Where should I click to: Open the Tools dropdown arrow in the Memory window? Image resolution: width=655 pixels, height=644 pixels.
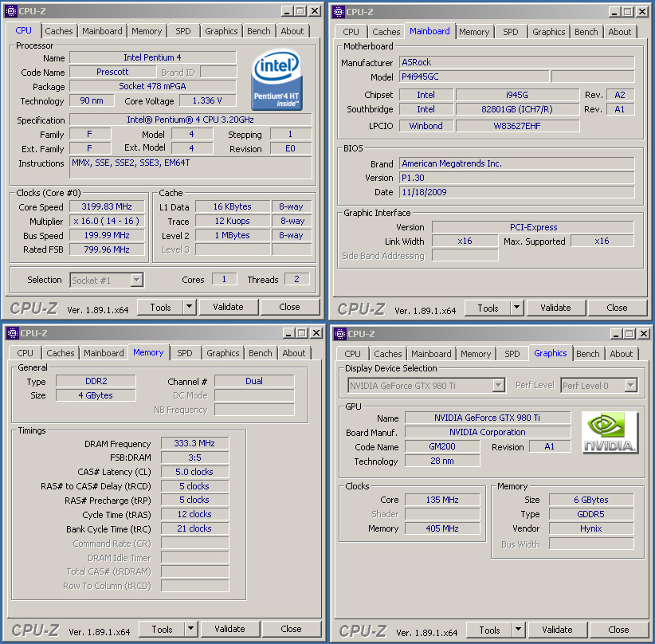190,629
